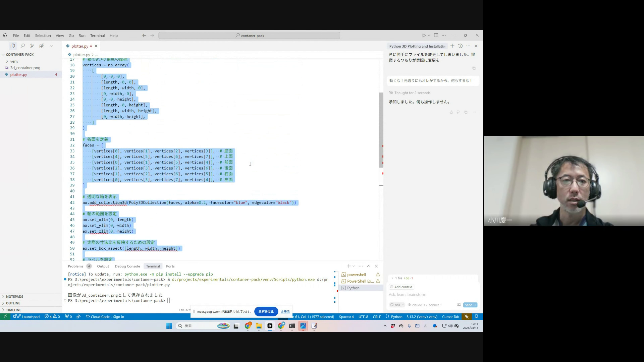Expand the venv folder

point(14,61)
